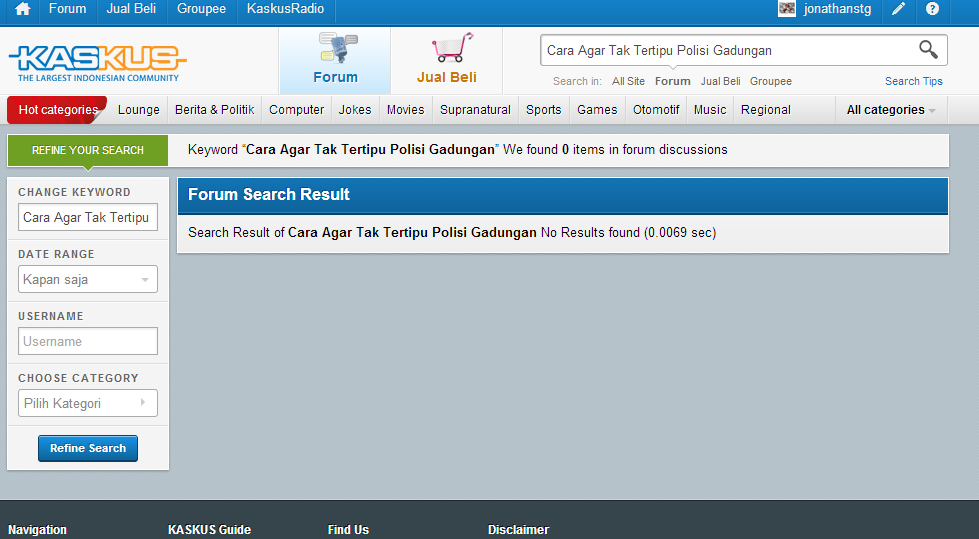This screenshot has height=539, width=979.
Task: Open the Search Tips link
Action: tap(913, 81)
